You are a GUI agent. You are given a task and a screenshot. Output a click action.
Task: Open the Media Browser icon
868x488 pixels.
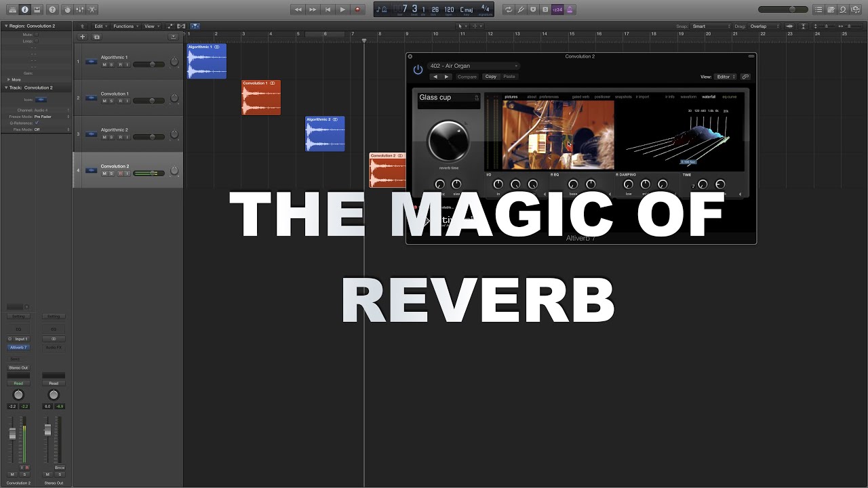pos(856,9)
